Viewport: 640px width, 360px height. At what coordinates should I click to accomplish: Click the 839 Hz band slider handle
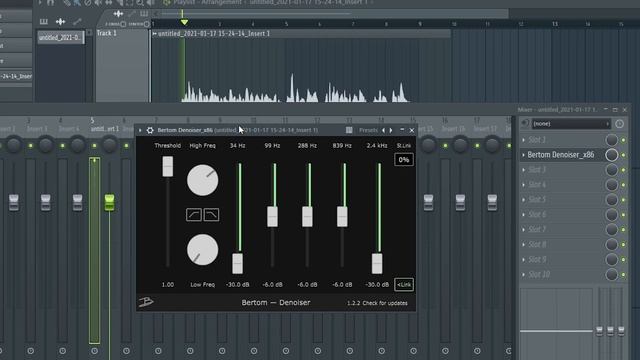[342, 217]
